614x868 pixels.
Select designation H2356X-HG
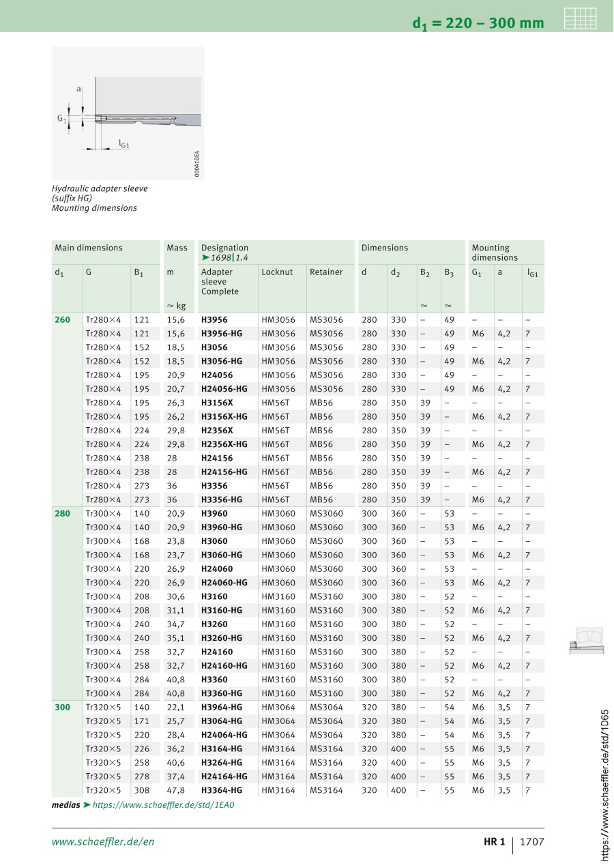[224, 444]
